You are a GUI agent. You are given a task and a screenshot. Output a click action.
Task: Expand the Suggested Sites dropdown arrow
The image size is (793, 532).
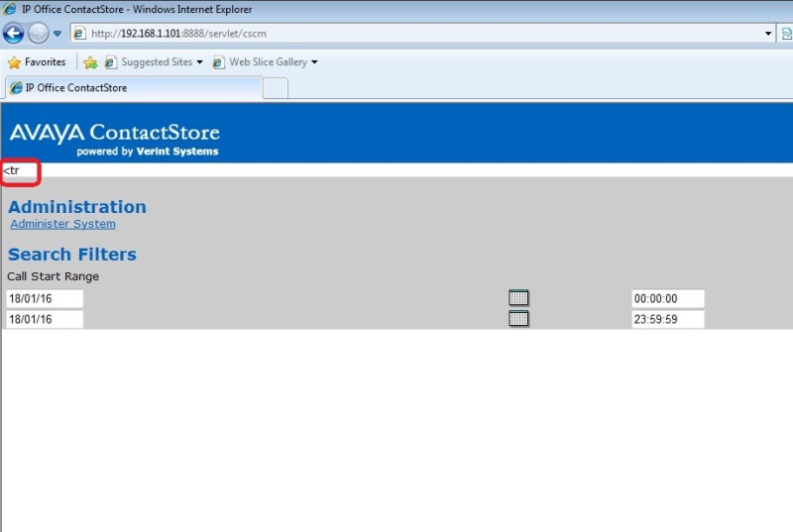200,62
